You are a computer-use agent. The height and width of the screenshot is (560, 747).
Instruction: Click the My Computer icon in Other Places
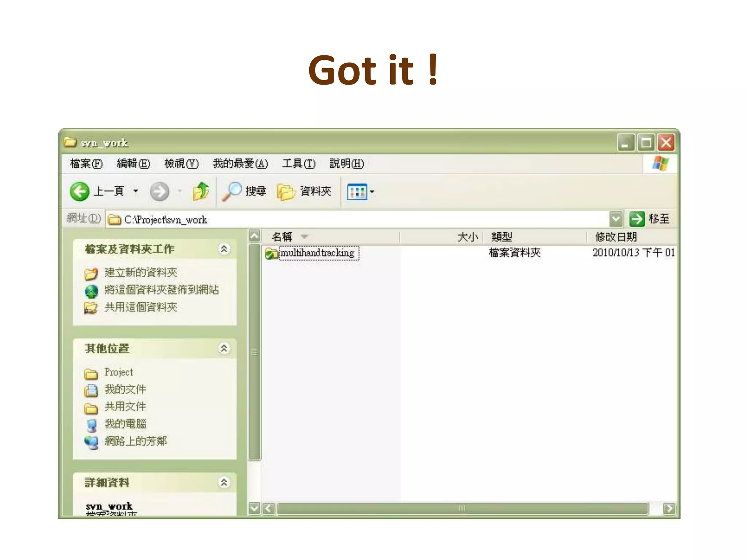pyautogui.click(x=91, y=425)
